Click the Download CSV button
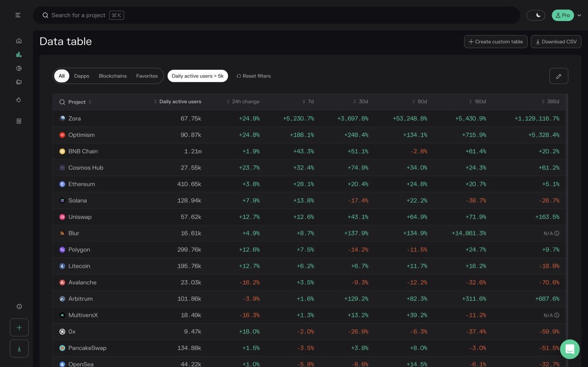Viewport: 588px width, 367px height. coord(556,42)
